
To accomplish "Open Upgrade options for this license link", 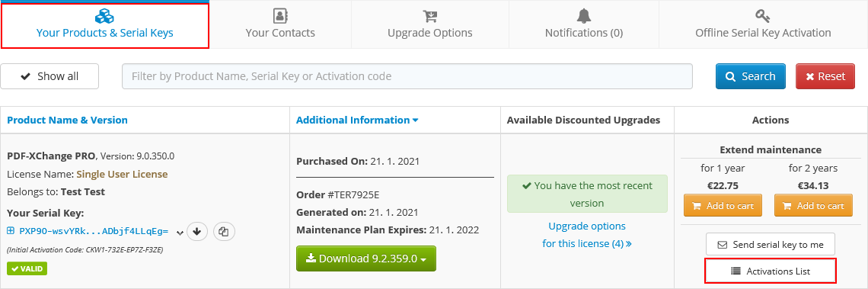I will click(587, 235).
